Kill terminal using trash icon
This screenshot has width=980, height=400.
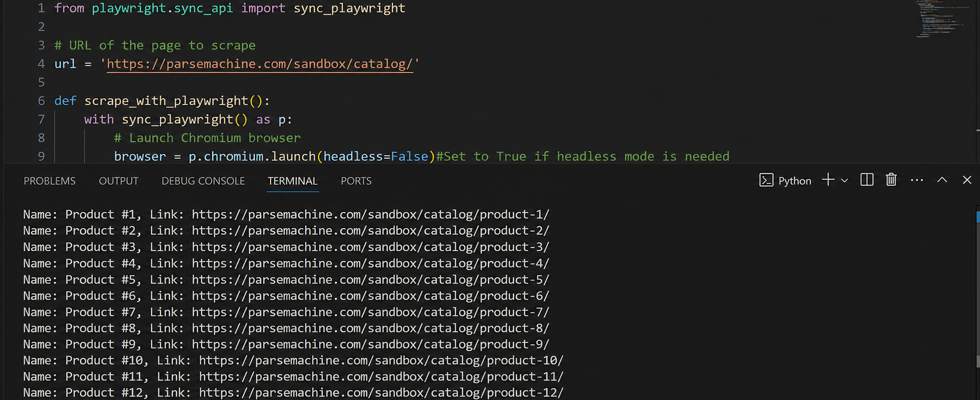(x=891, y=180)
